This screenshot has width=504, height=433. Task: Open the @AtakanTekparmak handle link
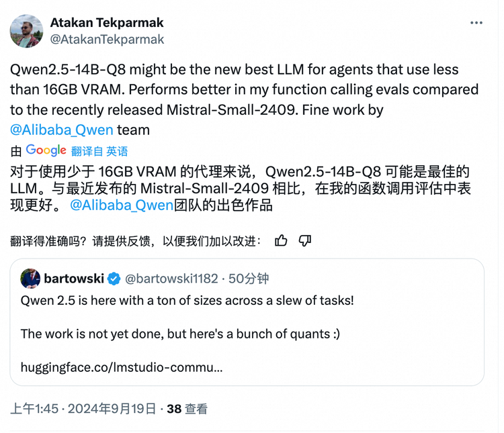click(x=107, y=40)
